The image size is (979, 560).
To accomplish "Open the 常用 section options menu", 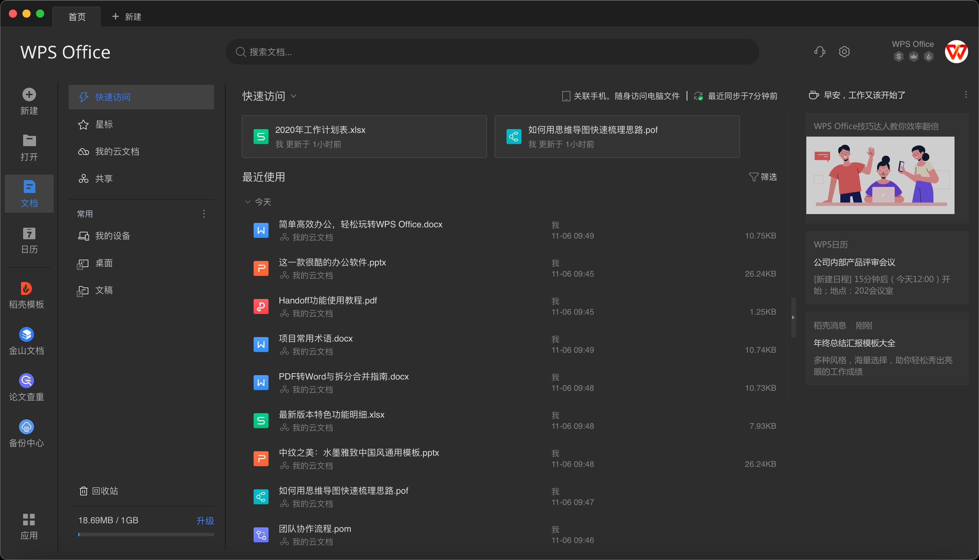I will point(204,213).
